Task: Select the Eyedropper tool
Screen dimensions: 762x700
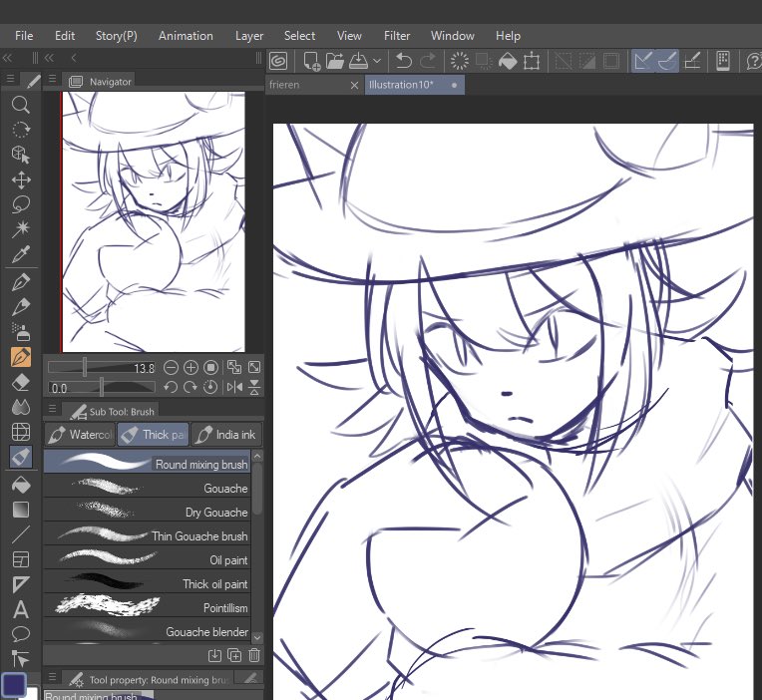Action: pyautogui.click(x=20, y=253)
